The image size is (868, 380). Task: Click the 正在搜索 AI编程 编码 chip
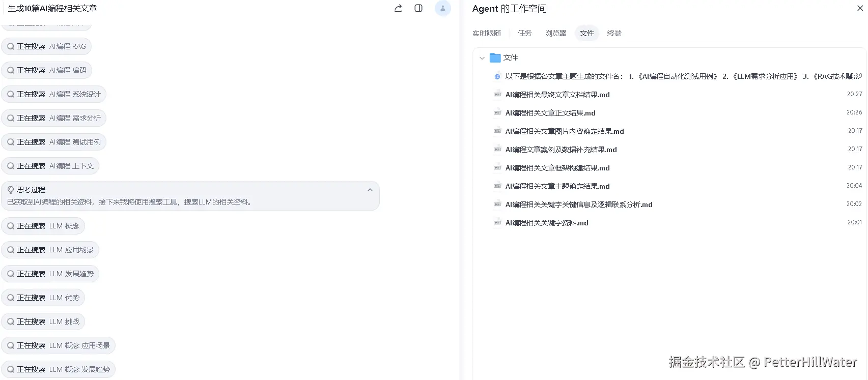46,70
